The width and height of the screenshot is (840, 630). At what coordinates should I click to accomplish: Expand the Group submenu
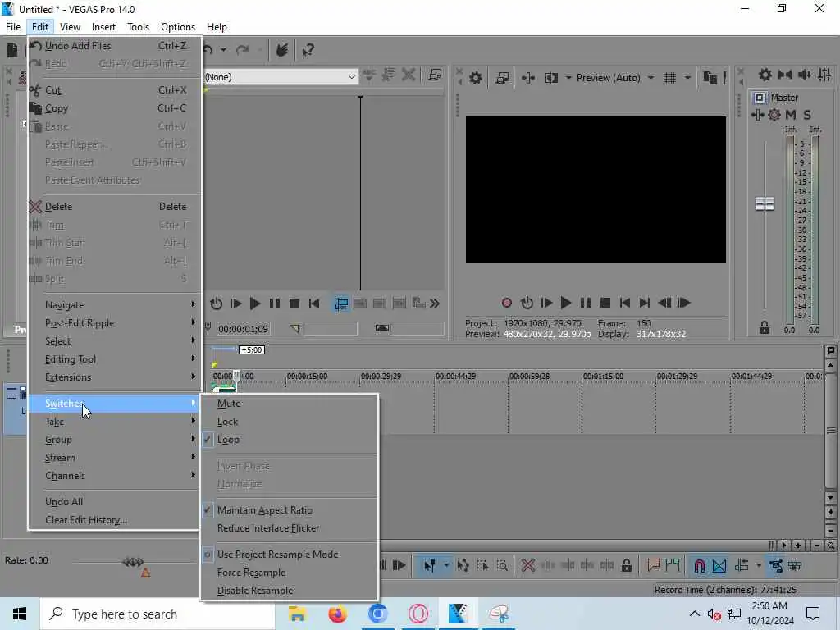coord(114,440)
